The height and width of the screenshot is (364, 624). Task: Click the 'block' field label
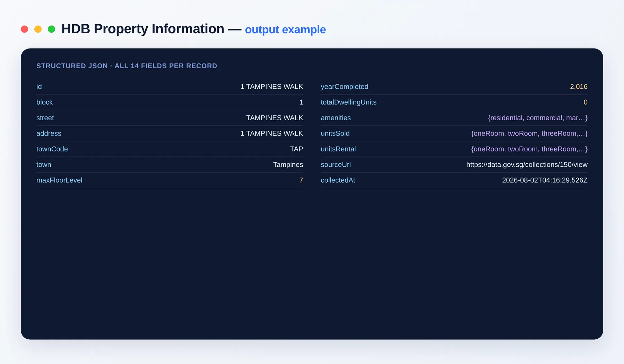pyautogui.click(x=45, y=102)
